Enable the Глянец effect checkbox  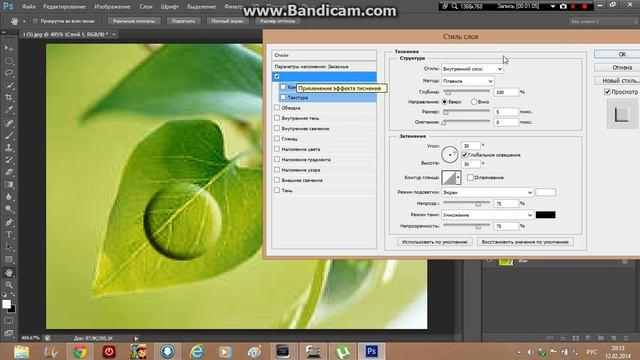point(277,138)
